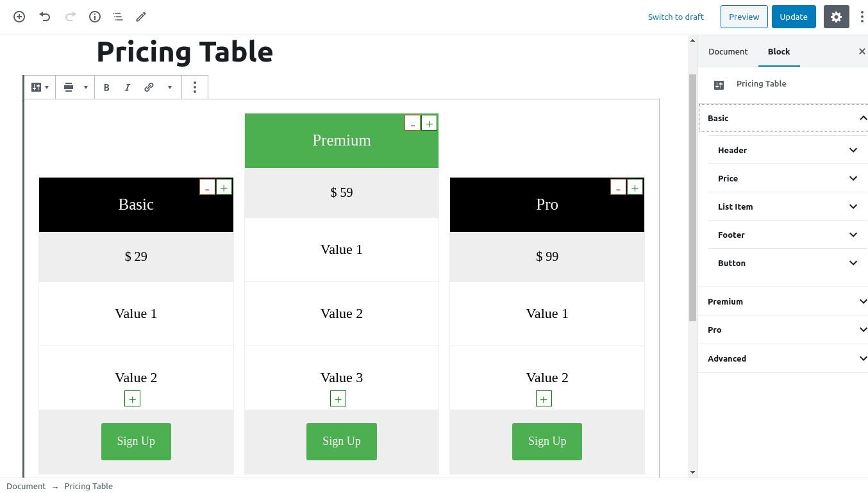Add row below Basic Value 2
868x493 pixels.
[x=132, y=399]
